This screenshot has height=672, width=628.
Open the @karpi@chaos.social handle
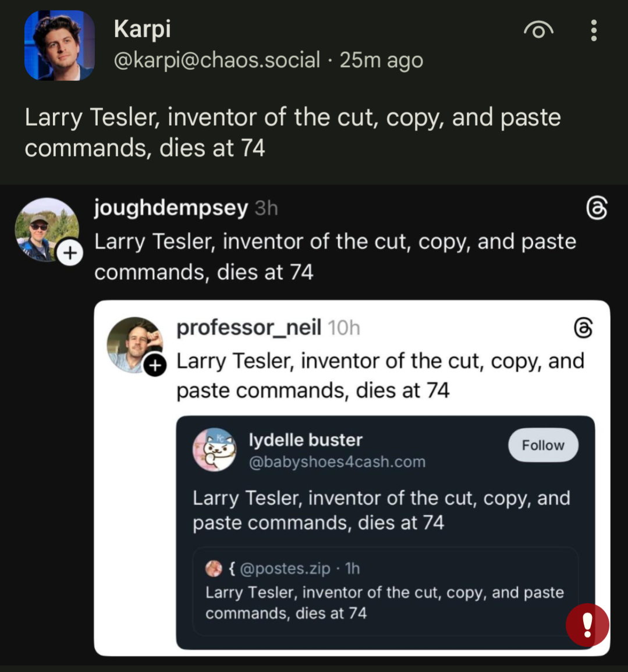tap(217, 60)
